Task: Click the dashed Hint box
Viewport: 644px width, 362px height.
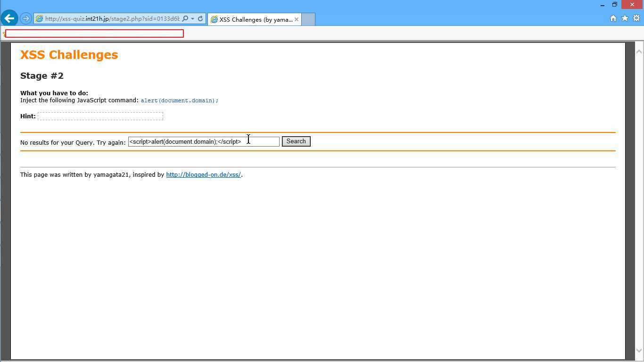Action: tap(100, 116)
